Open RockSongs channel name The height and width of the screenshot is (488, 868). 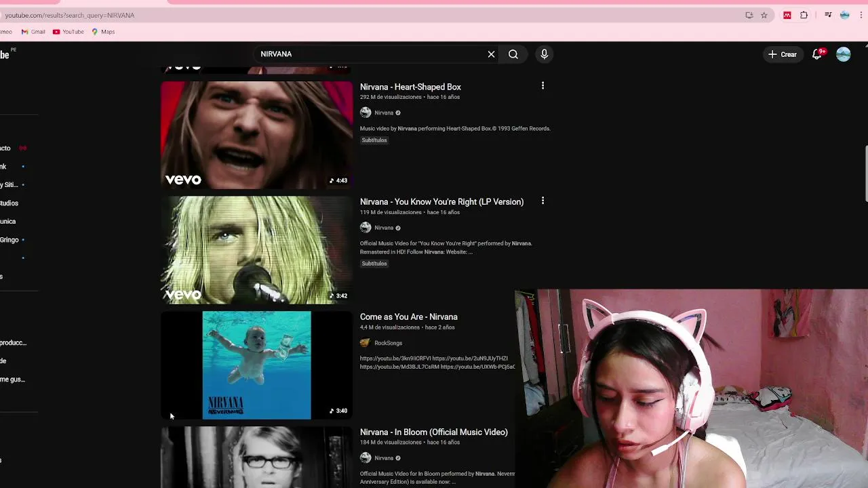388,343
